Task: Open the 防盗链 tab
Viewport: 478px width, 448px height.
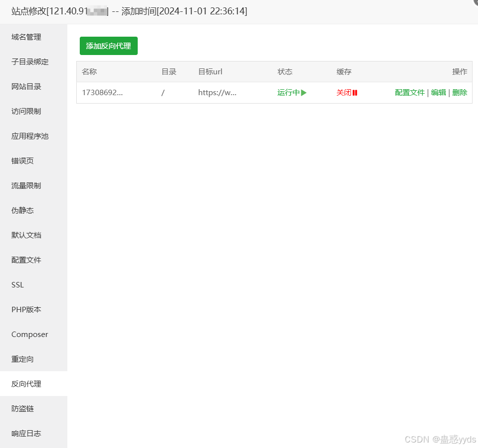Action: click(x=34, y=409)
